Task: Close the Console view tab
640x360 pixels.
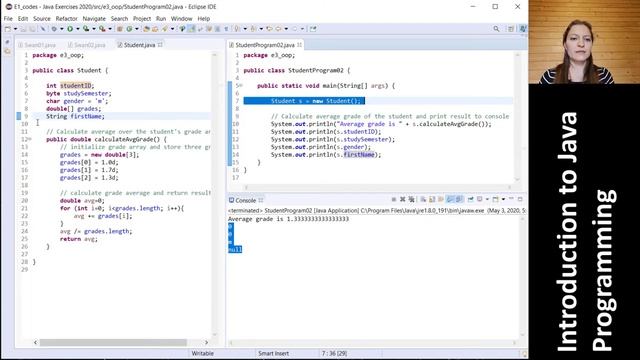Action: pyautogui.click(x=261, y=200)
